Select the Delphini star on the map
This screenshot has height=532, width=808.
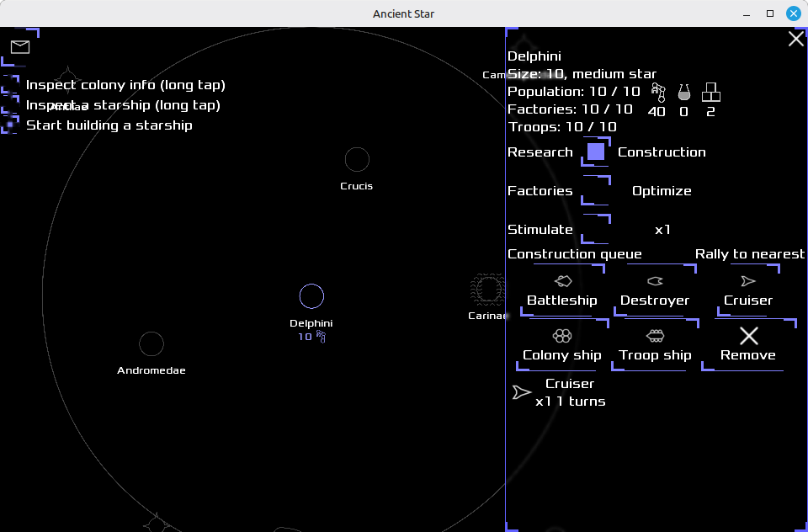click(311, 296)
